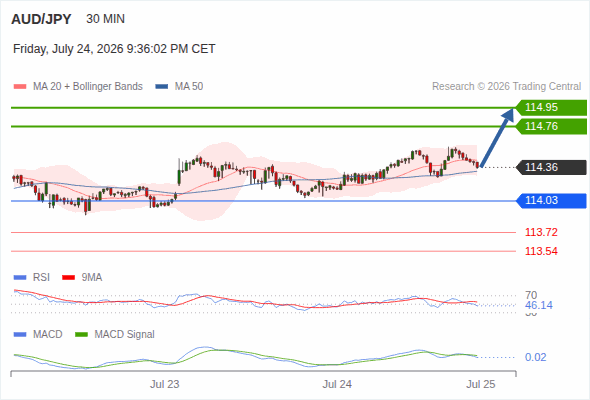Viewport: 590px width, 400px height.
Task: Click the MA 20 + Bollinger Bands legend text
Action: click(x=88, y=87)
